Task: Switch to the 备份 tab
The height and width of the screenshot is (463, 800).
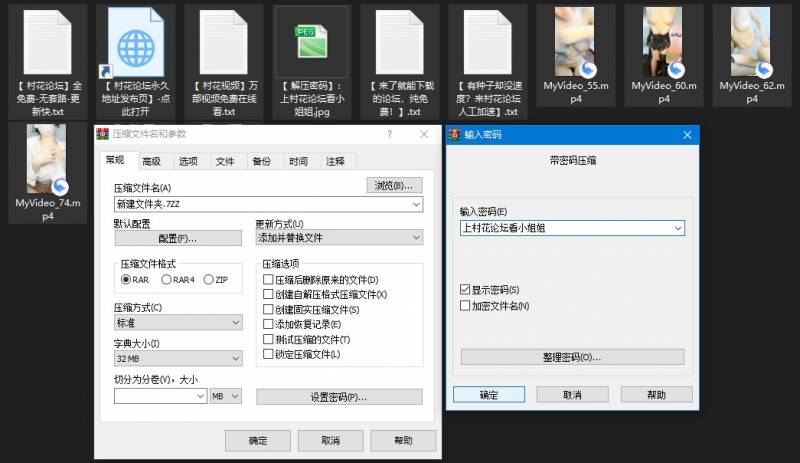Action: pos(262,161)
